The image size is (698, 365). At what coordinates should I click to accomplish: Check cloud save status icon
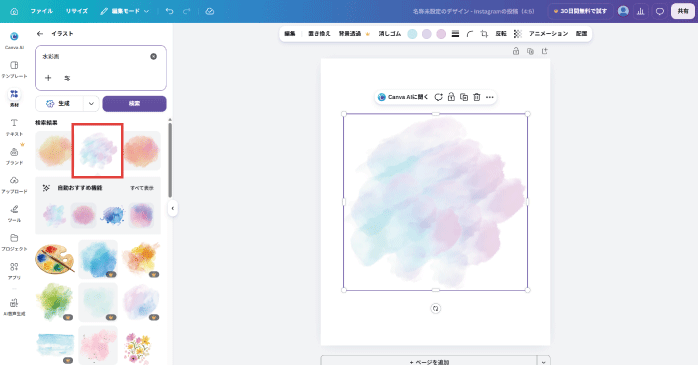(210, 11)
